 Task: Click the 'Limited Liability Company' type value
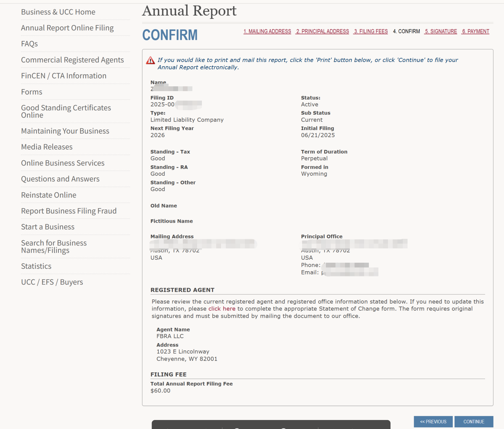[187, 120]
